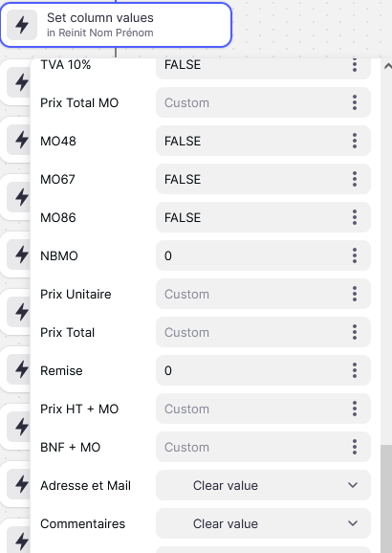Screen dimensions: 392x553
Task: Select the MO48 FALSE value field
Action: [263, 141]
